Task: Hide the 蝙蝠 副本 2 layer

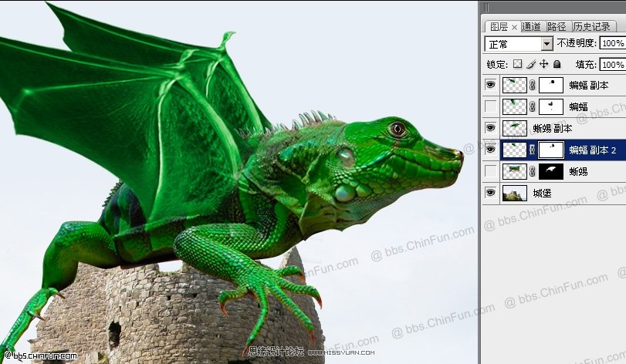Action: point(491,150)
